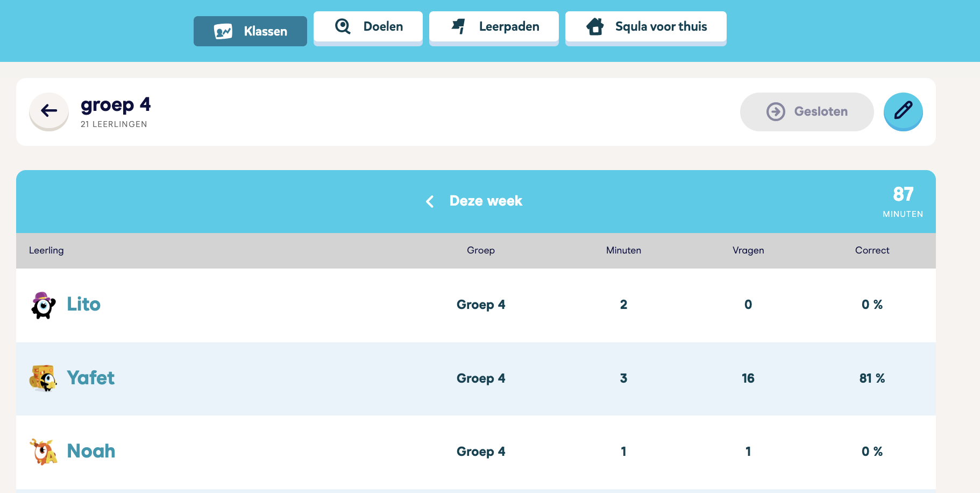Click the house icon for Squla thuis
980x493 pixels.
pos(595,26)
